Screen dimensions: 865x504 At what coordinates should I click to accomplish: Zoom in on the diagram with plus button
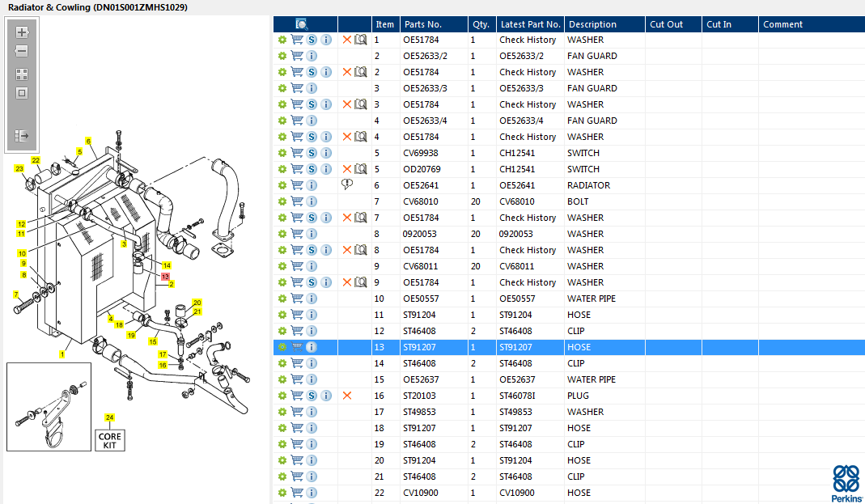22,32
